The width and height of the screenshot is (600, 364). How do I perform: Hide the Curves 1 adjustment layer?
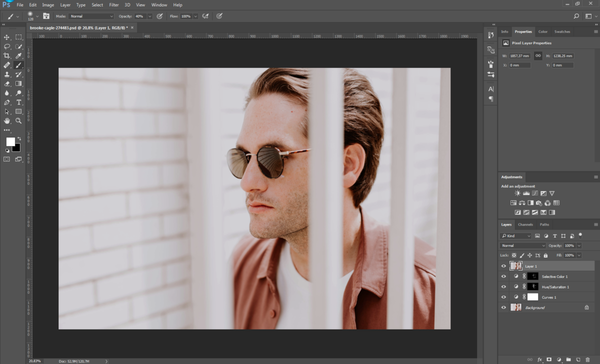click(x=503, y=296)
